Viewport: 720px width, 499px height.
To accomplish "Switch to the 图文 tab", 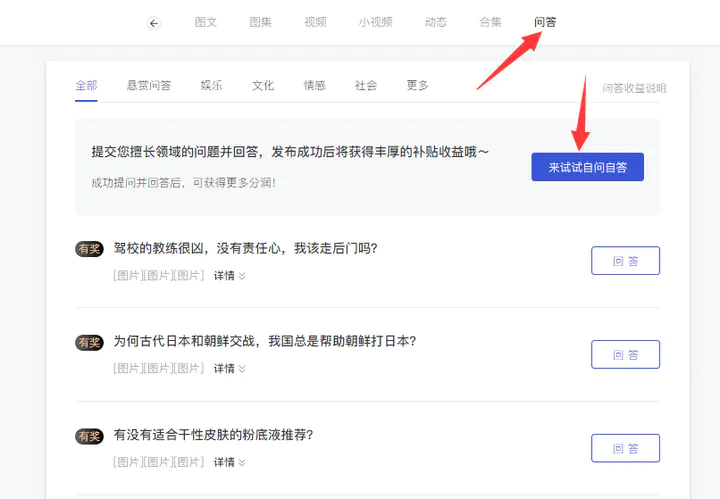I will coord(205,22).
